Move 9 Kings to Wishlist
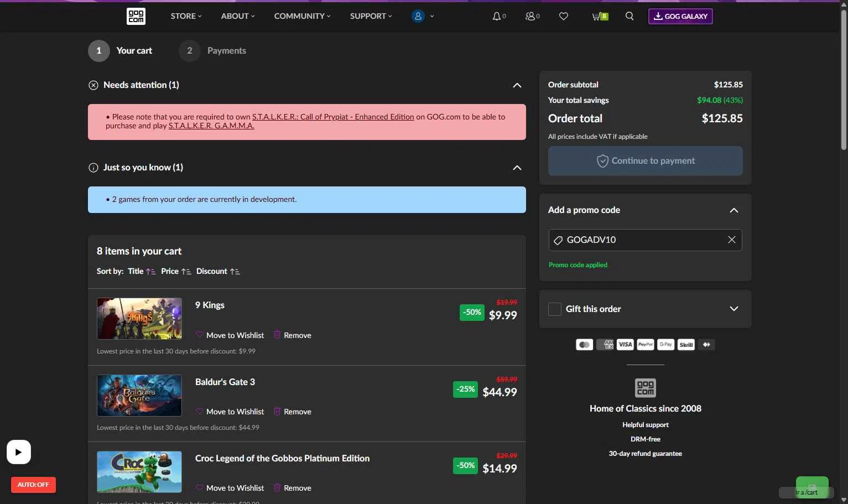 230,335
